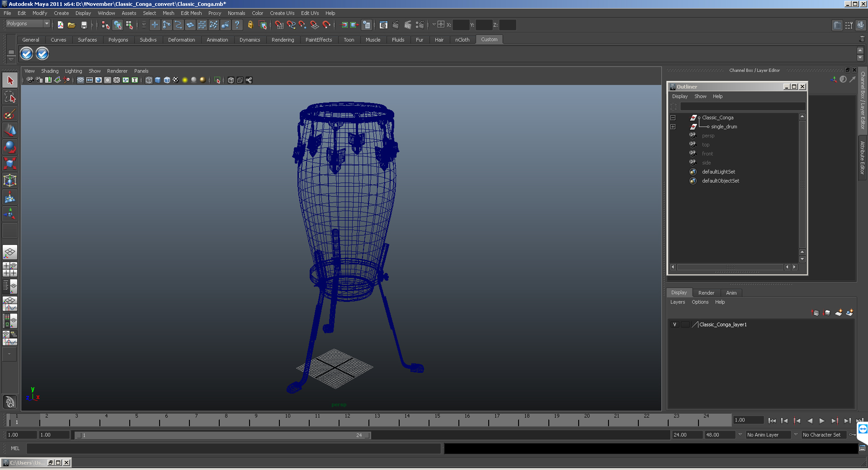Image resolution: width=868 pixels, height=470 pixels.
Task: Click the Open Scene folder icon
Action: coord(71,25)
